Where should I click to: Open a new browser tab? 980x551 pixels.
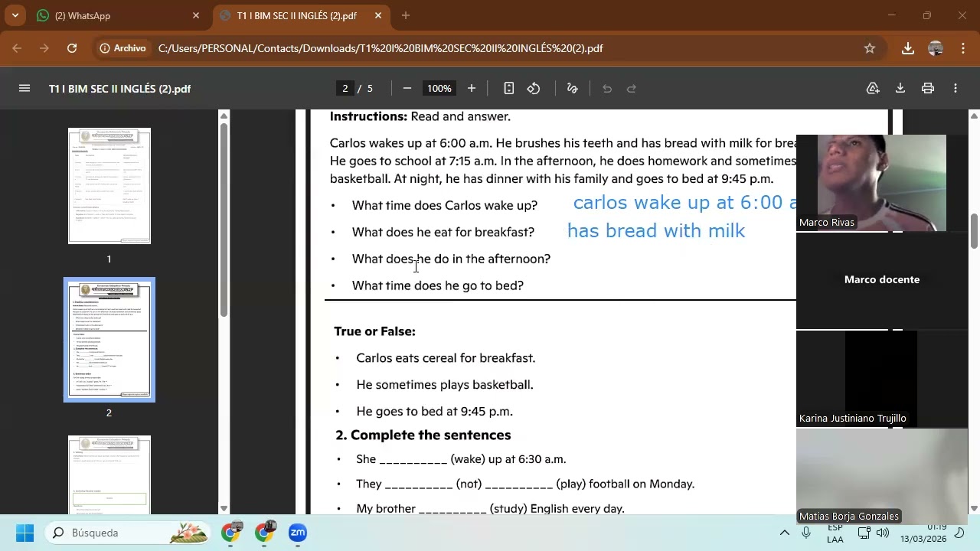406,15
